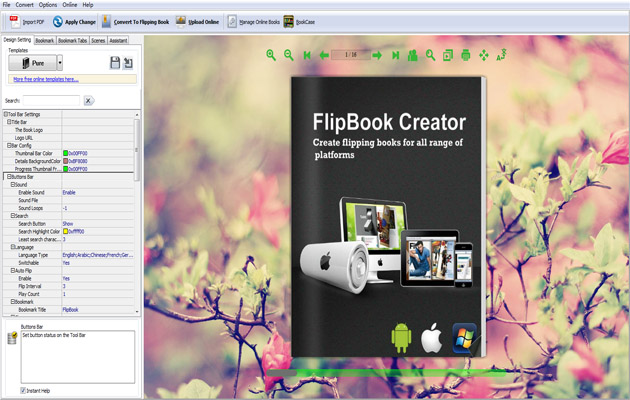Switch to the Bookmark tab
Screen dimensions: 630x400
pyautogui.click(x=45, y=40)
